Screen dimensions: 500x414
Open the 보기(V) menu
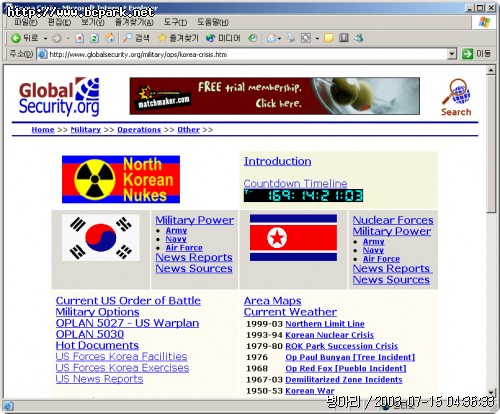point(93,22)
